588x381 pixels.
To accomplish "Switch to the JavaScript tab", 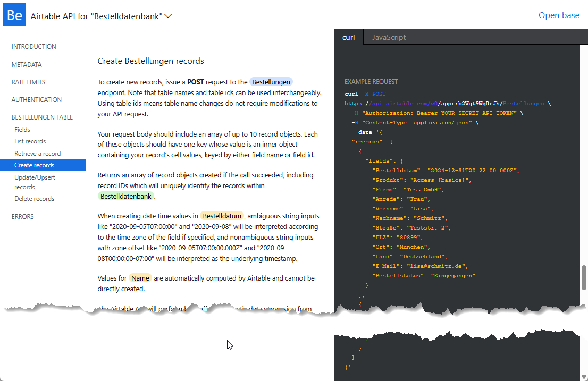I will tap(389, 37).
